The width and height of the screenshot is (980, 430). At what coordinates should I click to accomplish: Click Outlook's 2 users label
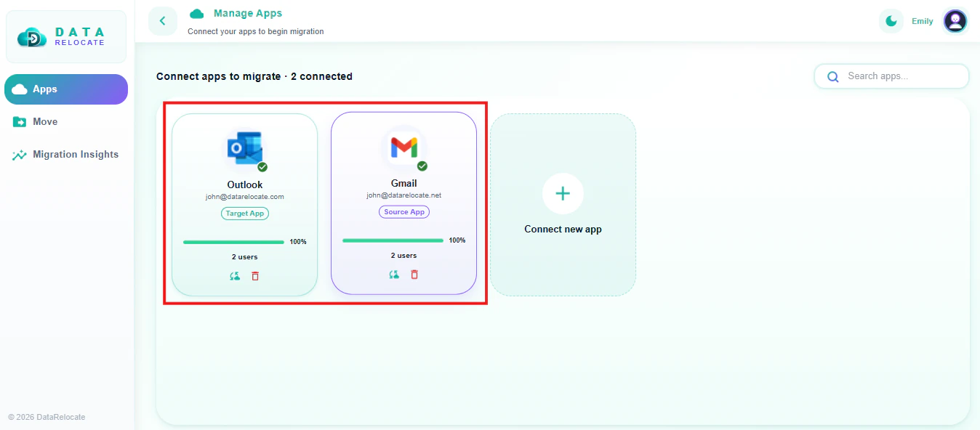click(x=245, y=257)
